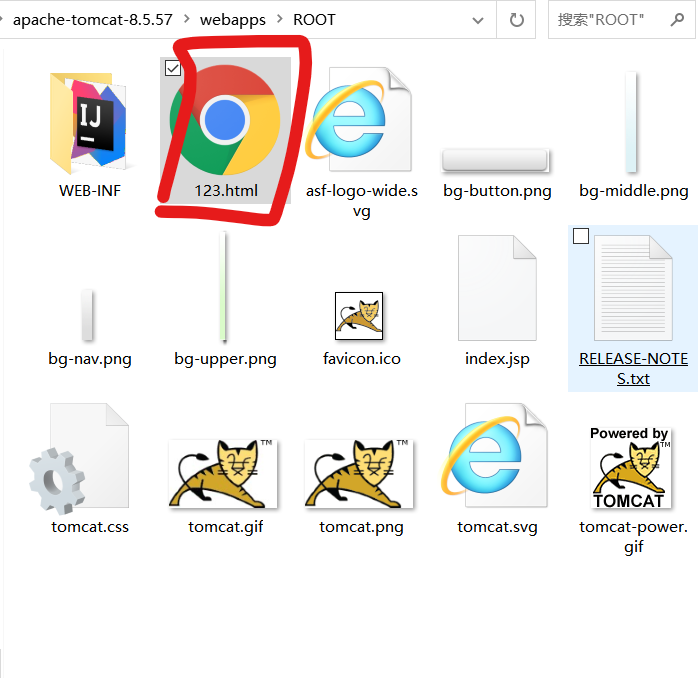
Task: Click the tomcat.css file name
Action: pyautogui.click(x=90, y=527)
